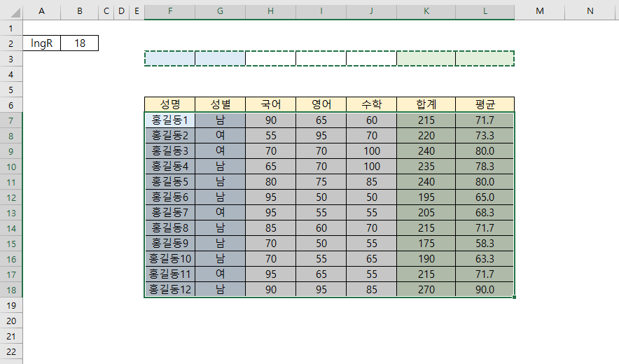Click the cell labeled lngR

point(41,43)
